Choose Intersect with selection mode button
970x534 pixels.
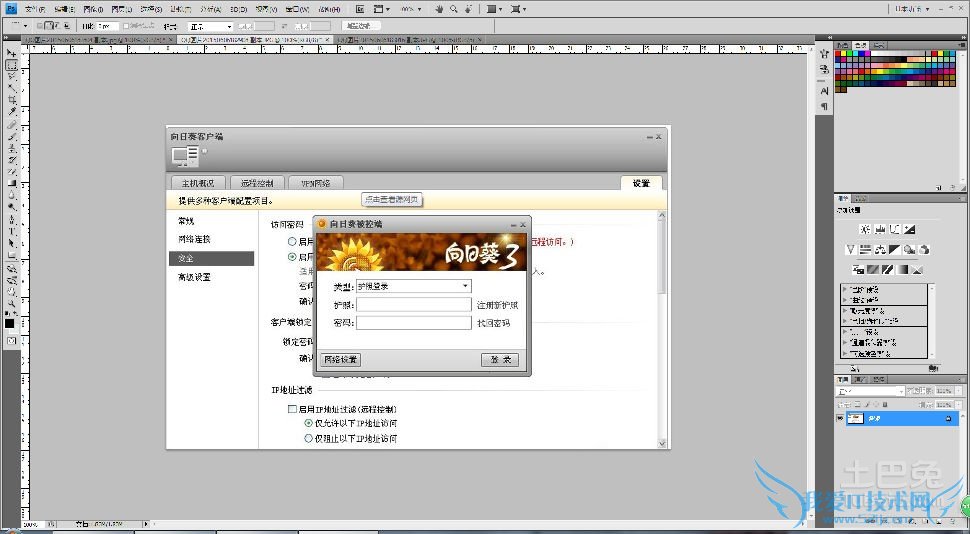[67, 26]
